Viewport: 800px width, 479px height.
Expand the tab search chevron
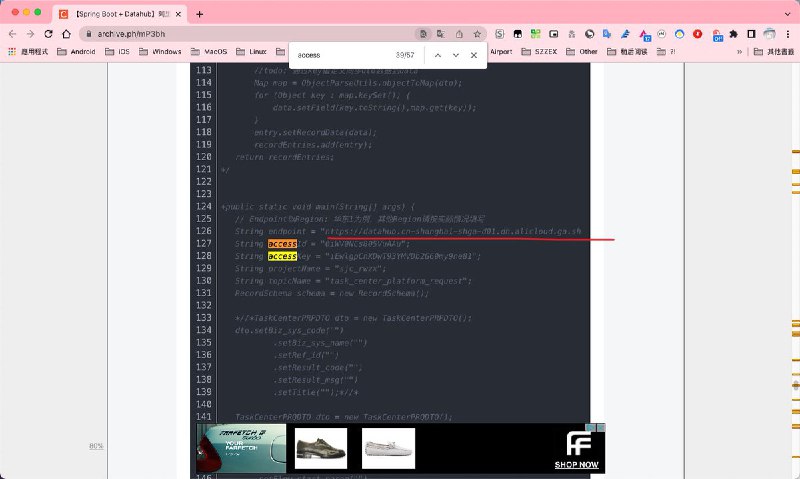(786, 14)
